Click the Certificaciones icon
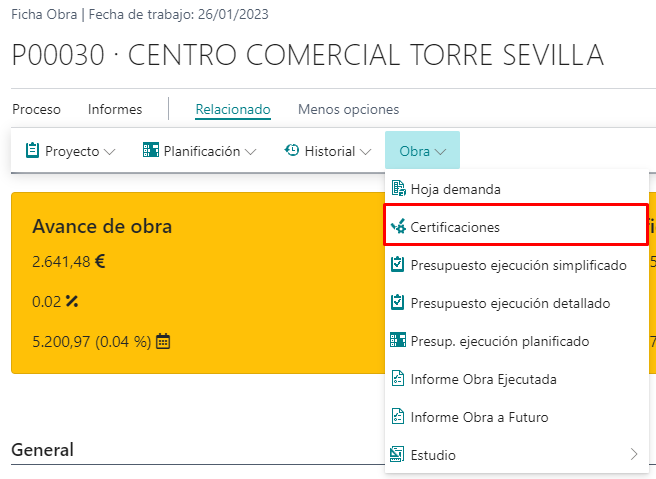The width and height of the screenshot is (656, 479). (x=398, y=226)
